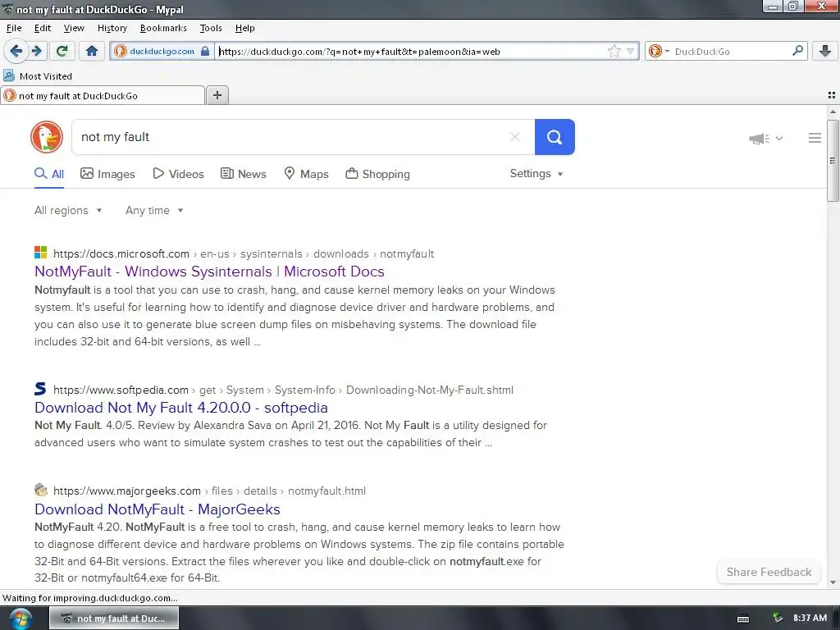This screenshot has height=630, width=840.
Task: Open Download NotMyFault MajorGeeks link
Action: (x=157, y=509)
